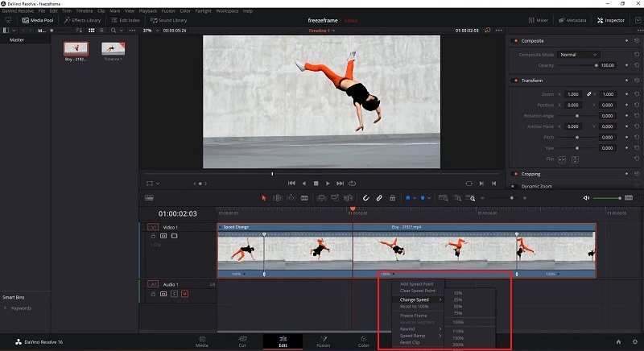Click the timeline Position Lock padlock icon

click(x=392, y=198)
